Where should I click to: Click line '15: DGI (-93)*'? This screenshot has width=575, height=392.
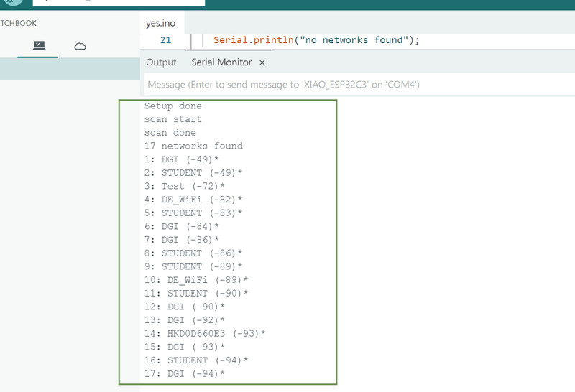point(185,347)
